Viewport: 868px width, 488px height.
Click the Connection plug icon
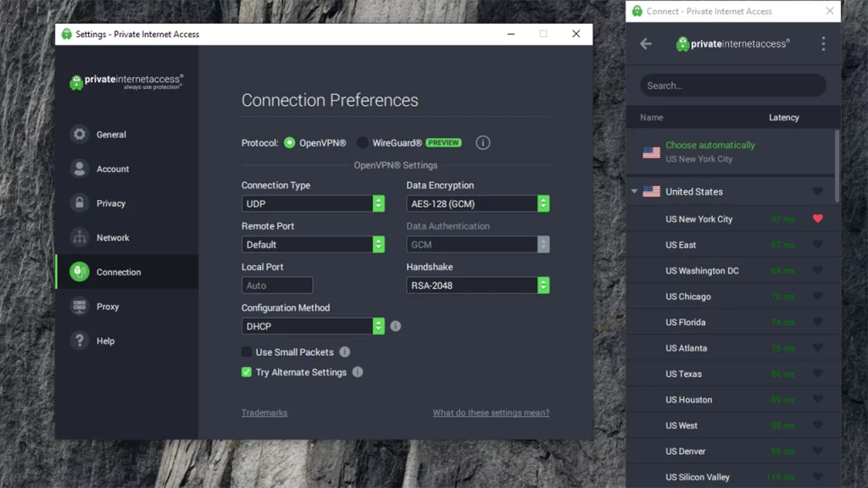point(80,272)
